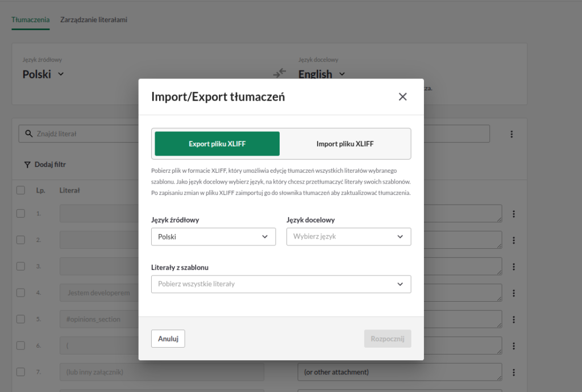This screenshot has width=582, height=392.
Task: Click the (or other attachment) translation field
Action: click(x=400, y=372)
